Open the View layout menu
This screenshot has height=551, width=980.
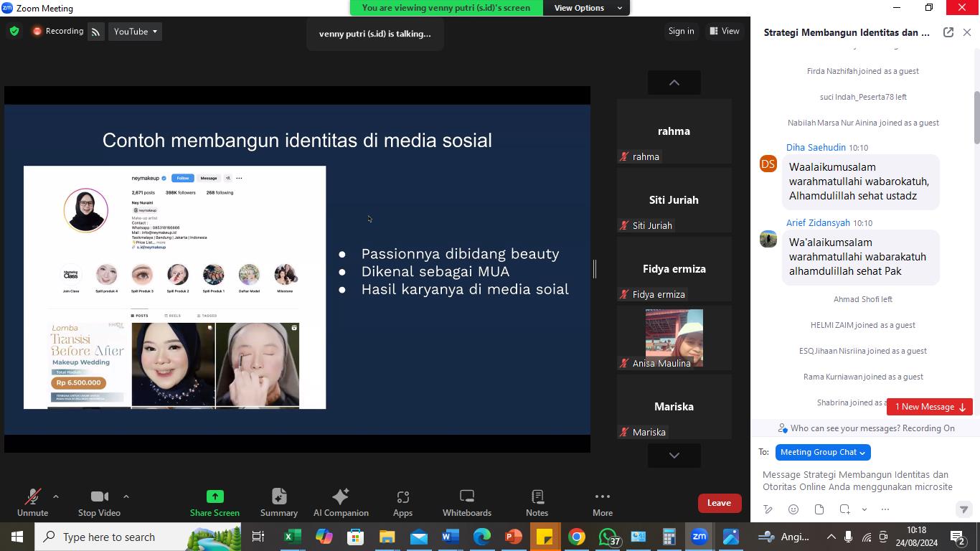(x=725, y=31)
